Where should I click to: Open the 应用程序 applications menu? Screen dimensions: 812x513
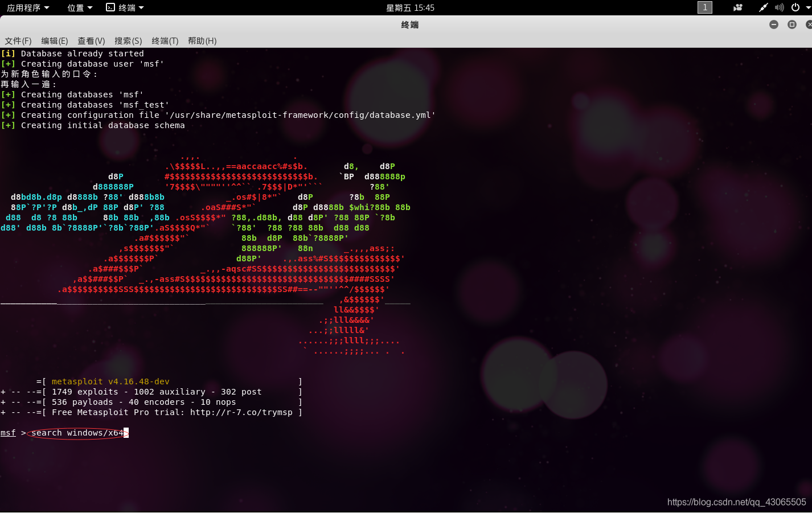click(28, 7)
